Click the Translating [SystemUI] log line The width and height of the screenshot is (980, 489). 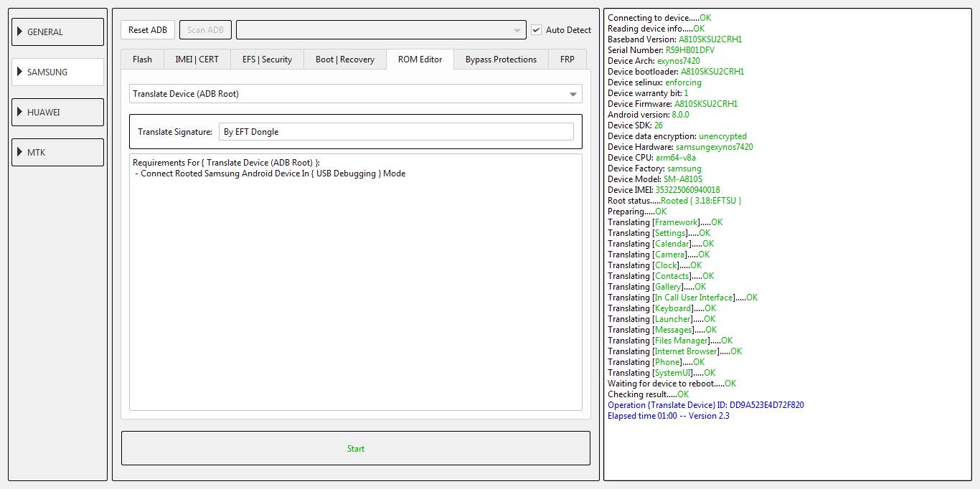(x=661, y=373)
